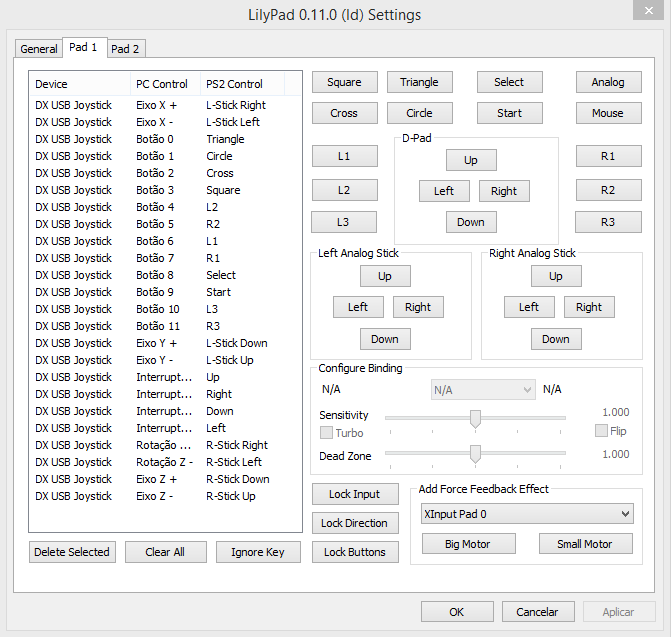Screen dimensions: 671x637
Task: Select the Botão 8 Select binding row
Action: pos(165,275)
